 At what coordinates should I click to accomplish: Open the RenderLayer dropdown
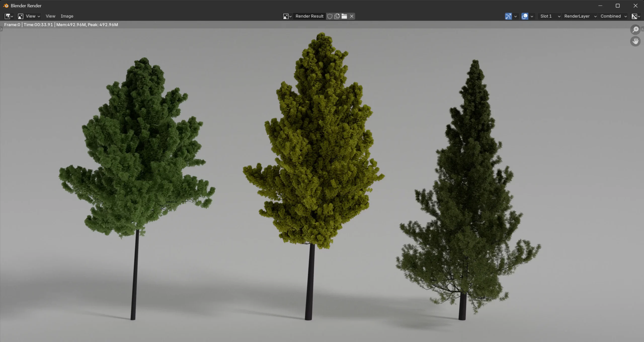[580, 16]
